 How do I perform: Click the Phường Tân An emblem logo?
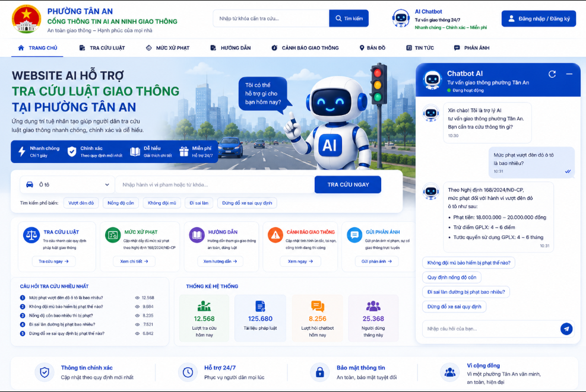[26, 19]
